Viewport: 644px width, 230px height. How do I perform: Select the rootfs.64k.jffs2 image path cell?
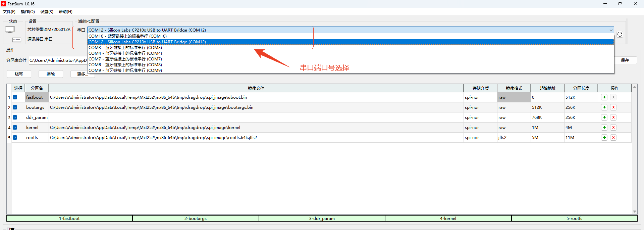coord(256,138)
